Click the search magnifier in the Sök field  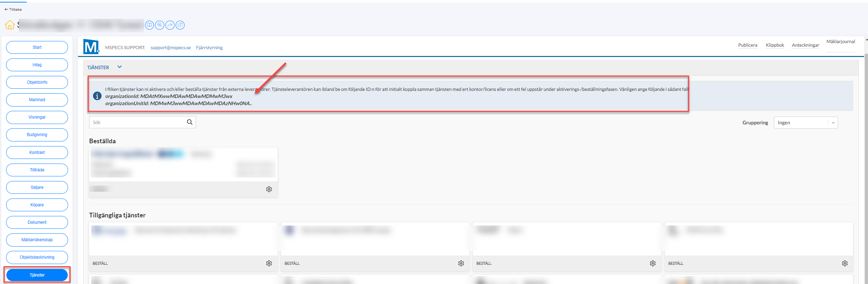(x=190, y=122)
